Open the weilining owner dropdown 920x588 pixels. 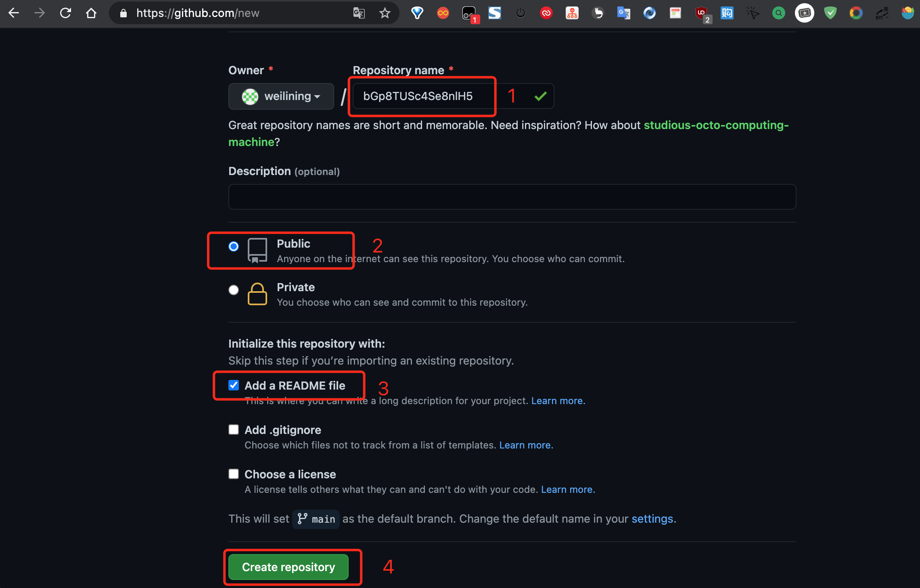pyautogui.click(x=281, y=96)
